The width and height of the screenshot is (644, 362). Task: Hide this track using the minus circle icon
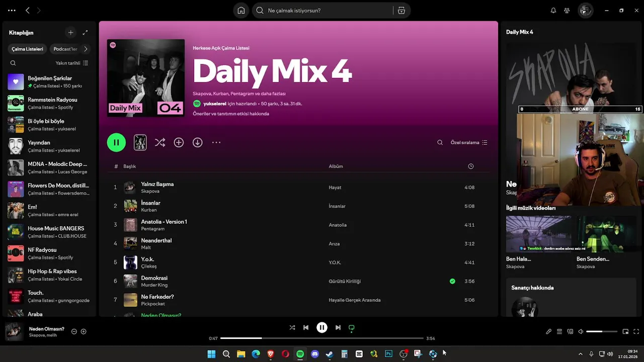74,331
